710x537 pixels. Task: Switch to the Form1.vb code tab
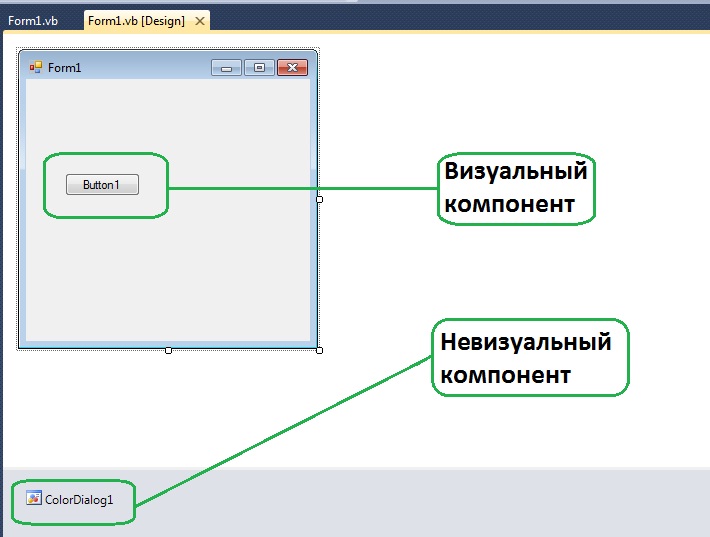33,21
